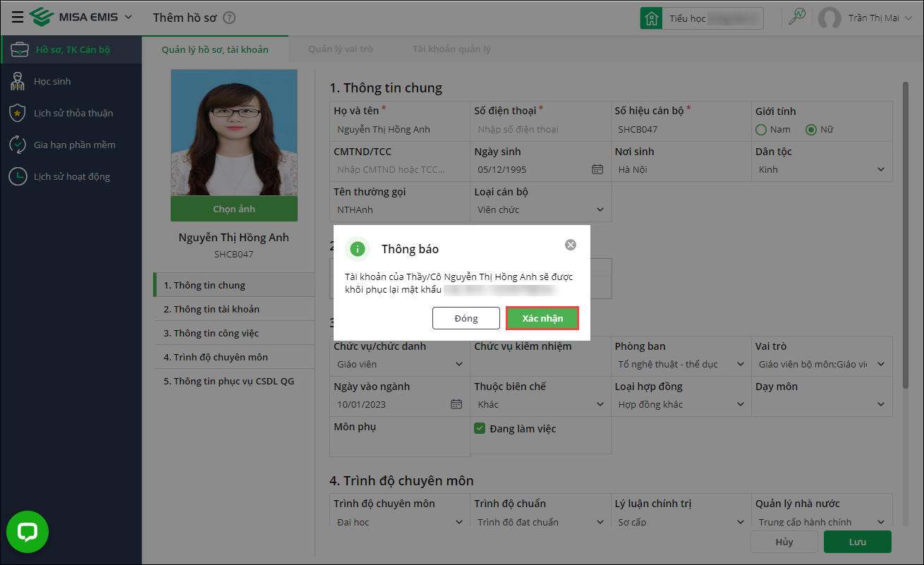This screenshot has width=924, height=565.
Task: Click the Số hiệu cán bộ field
Action: pyautogui.click(x=681, y=129)
